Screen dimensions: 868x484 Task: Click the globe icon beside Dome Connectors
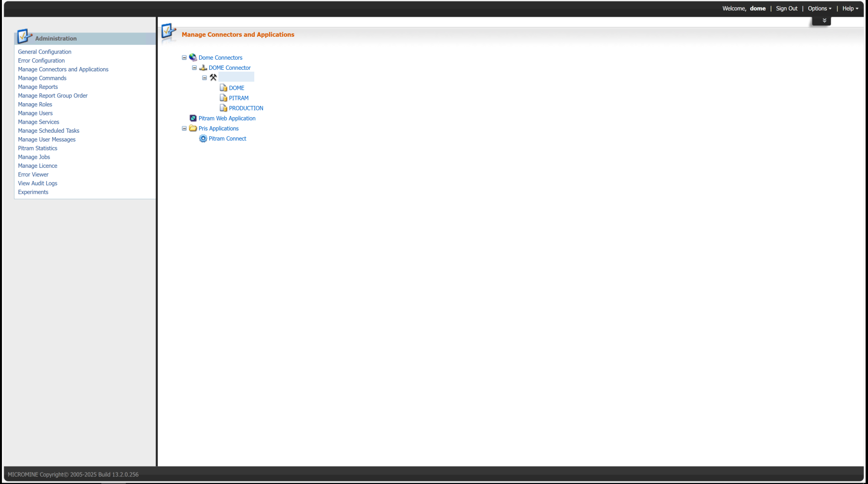click(x=193, y=57)
